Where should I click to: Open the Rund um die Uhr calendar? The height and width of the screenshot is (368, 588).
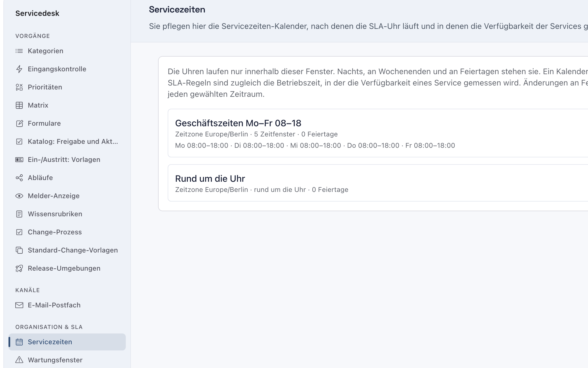pos(378,183)
